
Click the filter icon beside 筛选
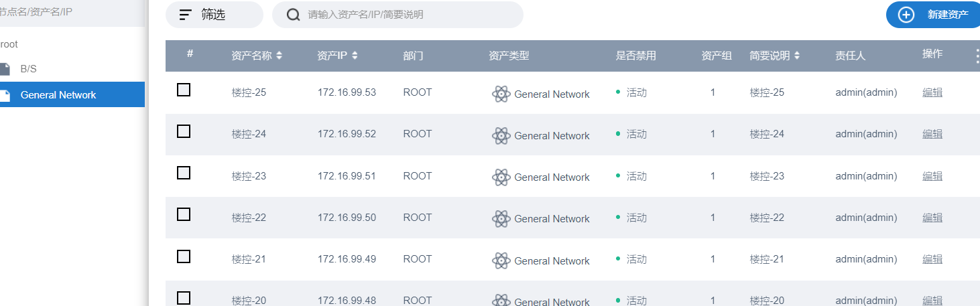(186, 15)
